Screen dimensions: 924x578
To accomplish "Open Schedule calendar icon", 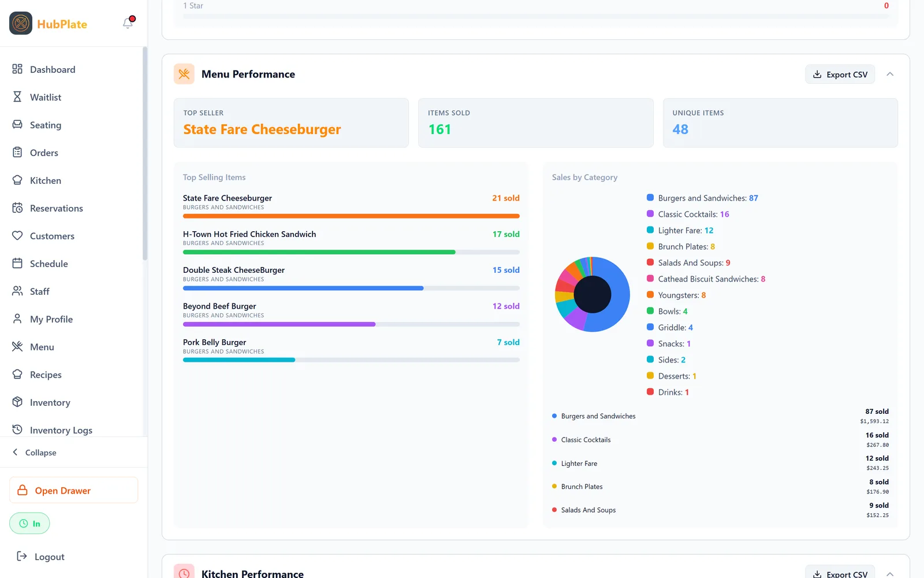I will 17,264.
